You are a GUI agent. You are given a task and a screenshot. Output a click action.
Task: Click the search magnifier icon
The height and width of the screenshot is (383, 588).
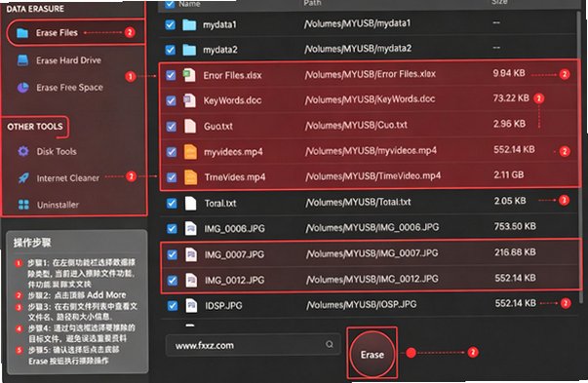click(330, 344)
